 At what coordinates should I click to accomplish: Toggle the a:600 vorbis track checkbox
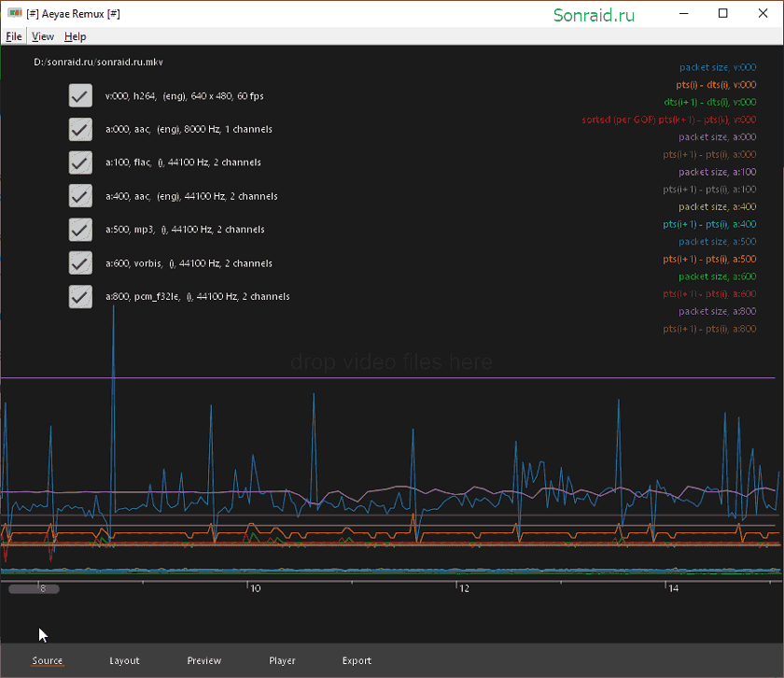click(80, 263)
